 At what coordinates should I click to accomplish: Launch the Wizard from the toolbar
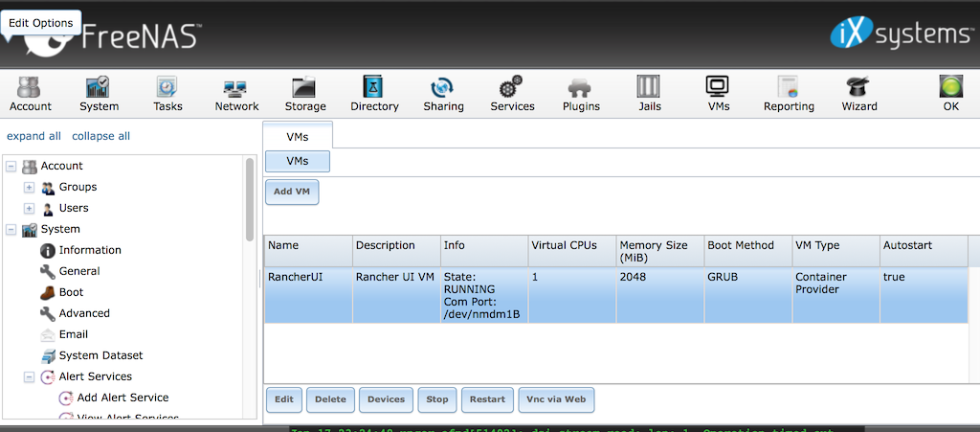tap(858, 94)
